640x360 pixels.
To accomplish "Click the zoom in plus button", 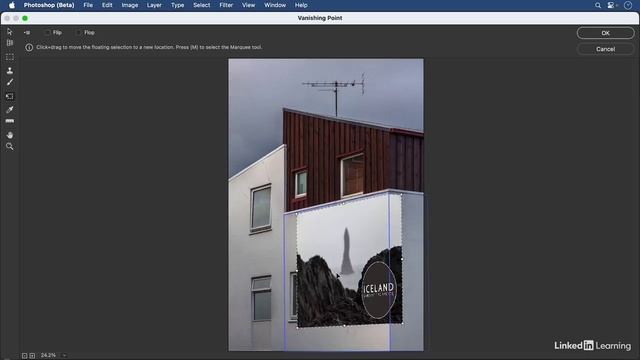I will 32,356.
